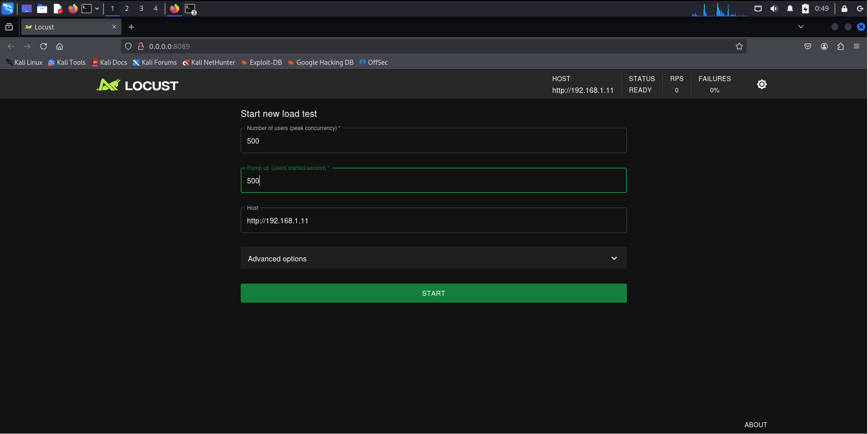Bookmark this page with the star
This screenshot has height=434, width=868.
click(739, 46)
